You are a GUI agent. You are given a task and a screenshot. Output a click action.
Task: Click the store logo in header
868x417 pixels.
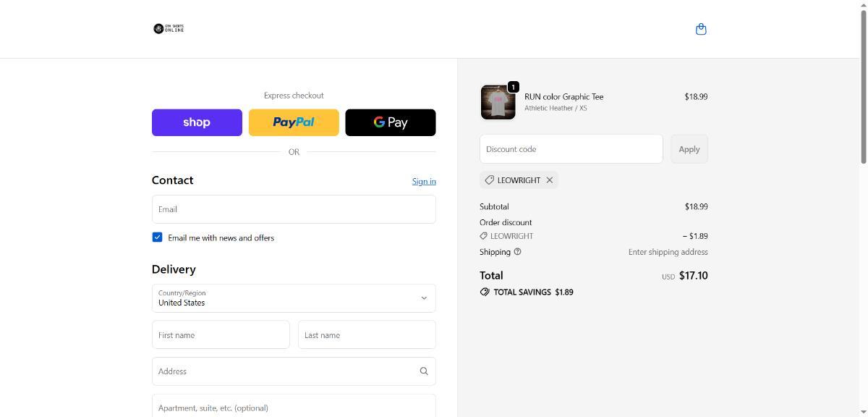169,29
